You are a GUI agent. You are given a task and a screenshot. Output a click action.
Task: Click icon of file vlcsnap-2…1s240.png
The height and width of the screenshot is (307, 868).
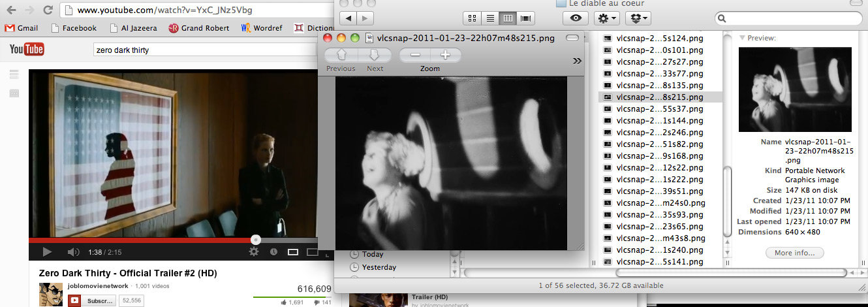click(608, 250)
